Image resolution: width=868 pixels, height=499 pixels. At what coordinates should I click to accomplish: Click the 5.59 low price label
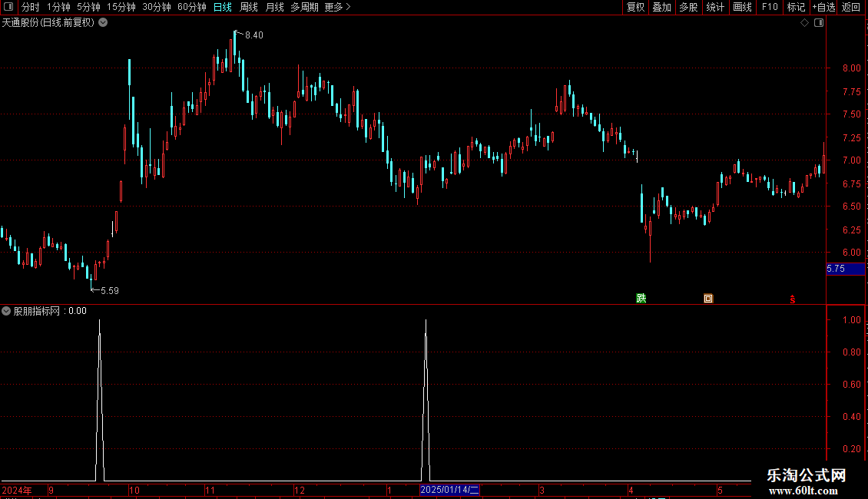tap(110, 290)
